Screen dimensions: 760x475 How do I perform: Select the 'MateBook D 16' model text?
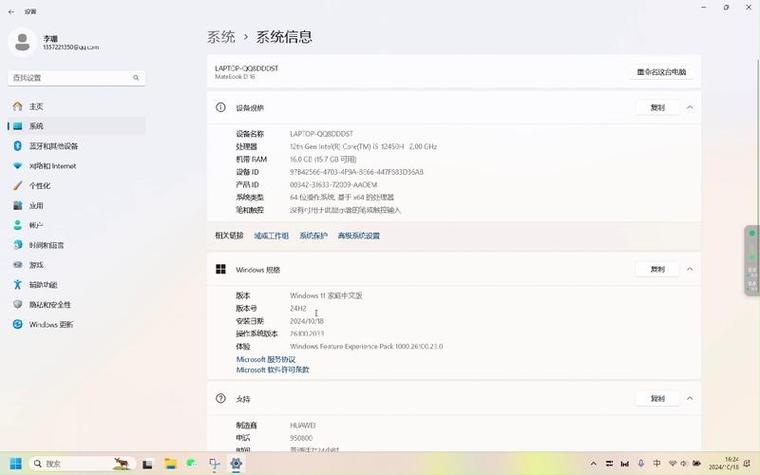tap(235, 77)
